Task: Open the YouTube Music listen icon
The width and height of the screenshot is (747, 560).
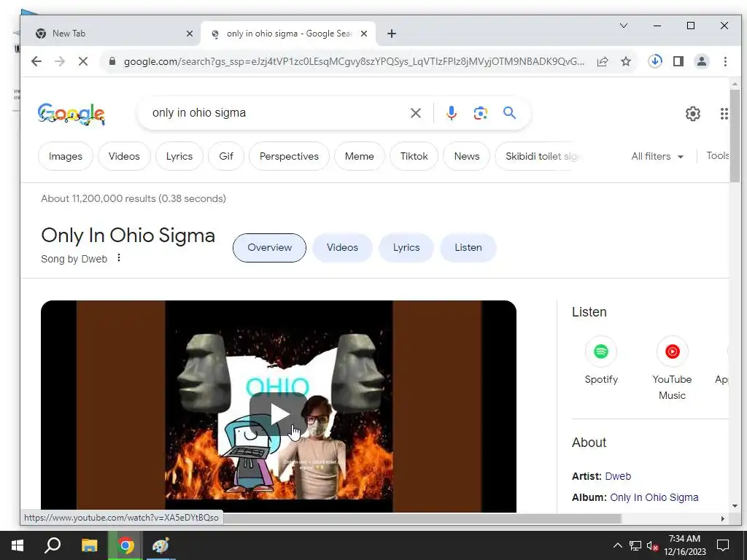Action: tap(672, 351)
